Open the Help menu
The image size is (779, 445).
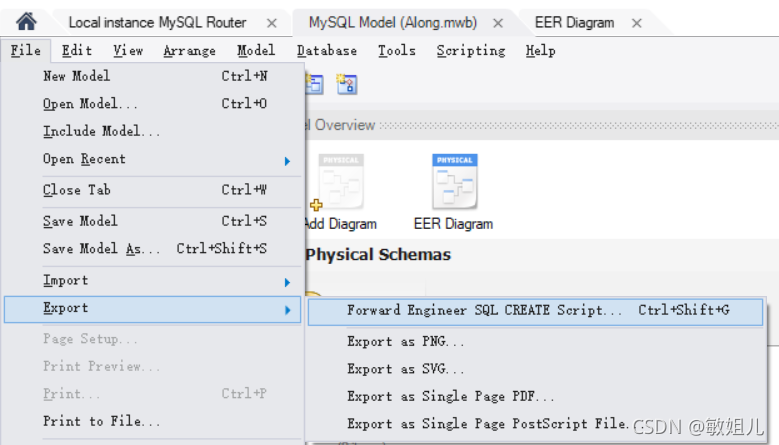click(x=541, y=50)
